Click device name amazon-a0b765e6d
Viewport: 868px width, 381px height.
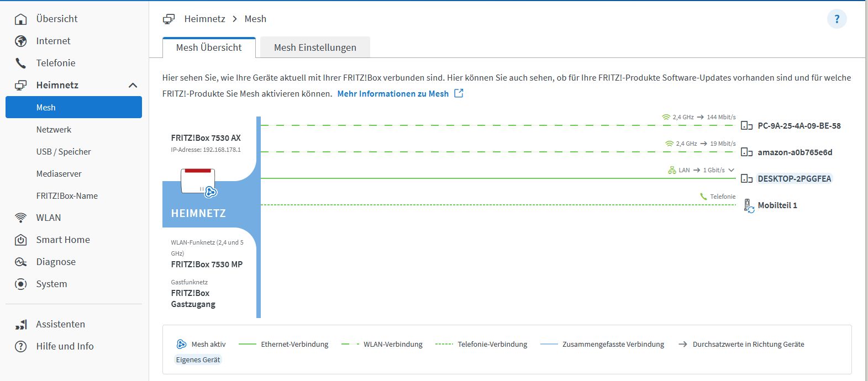point(795,152)
